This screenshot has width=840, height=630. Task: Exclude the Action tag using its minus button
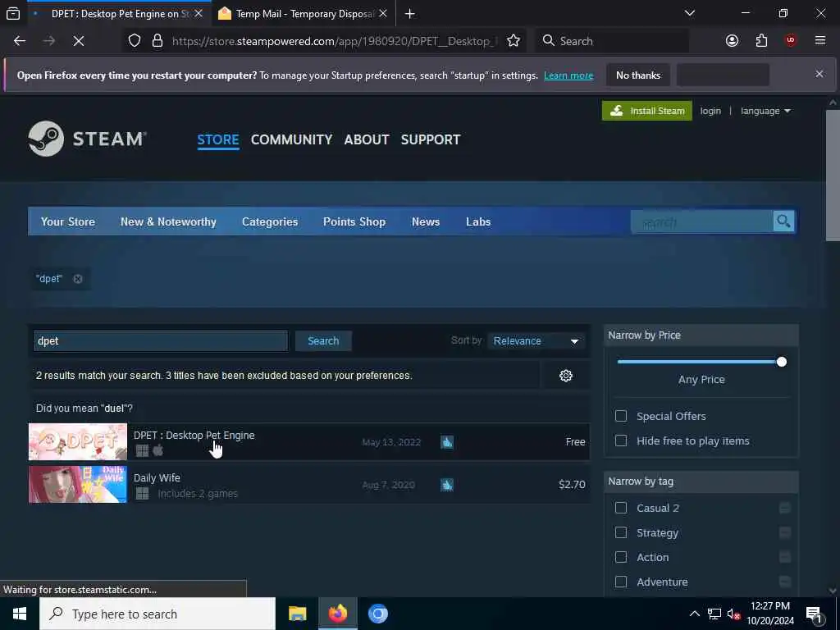(785, 557)
